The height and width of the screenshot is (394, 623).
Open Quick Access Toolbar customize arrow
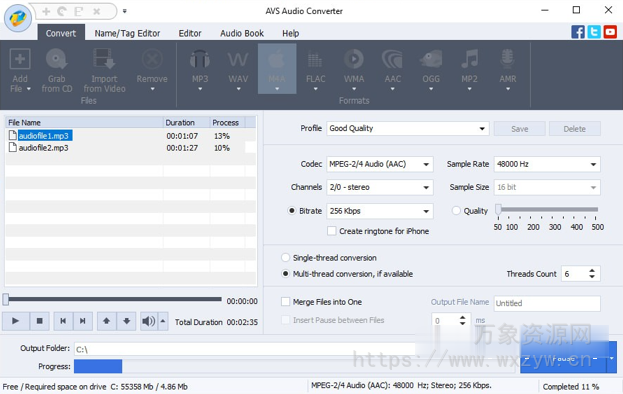124,11
